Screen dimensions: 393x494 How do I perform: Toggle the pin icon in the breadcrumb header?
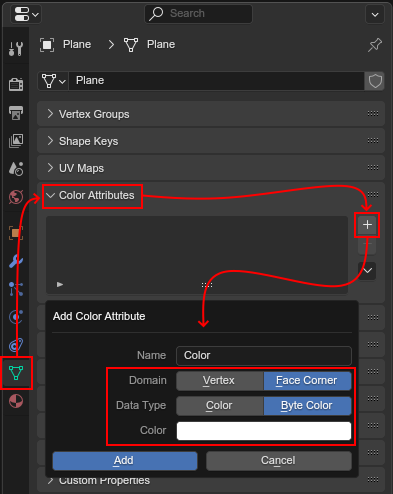375,45
